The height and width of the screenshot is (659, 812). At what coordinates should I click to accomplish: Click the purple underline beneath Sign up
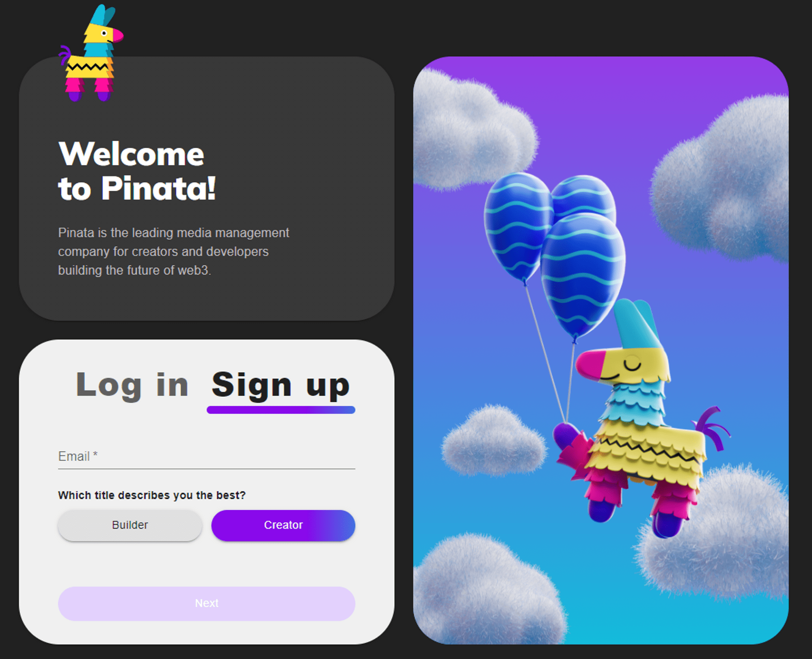click(x=281, y=410)
